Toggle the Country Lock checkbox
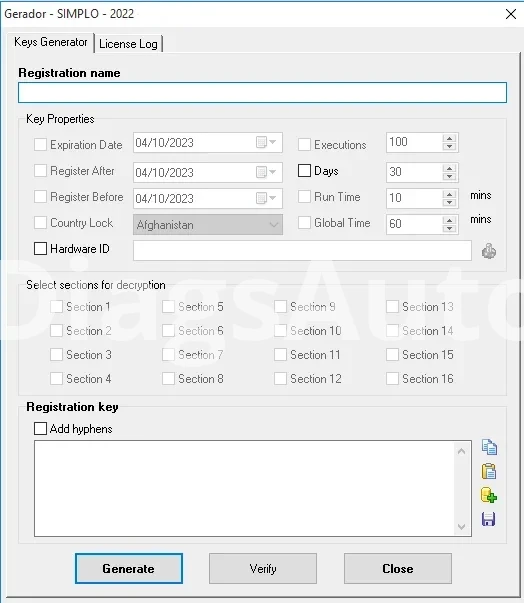This screenshot has height=603, width=524. [40, 223]
